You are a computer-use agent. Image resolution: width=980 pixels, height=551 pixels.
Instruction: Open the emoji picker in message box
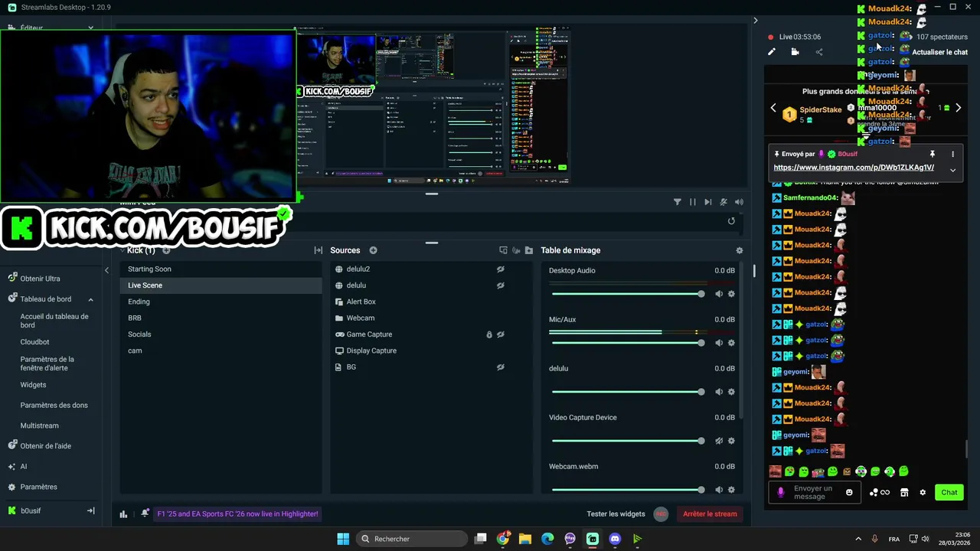pyautogui.click(x=849, y=492)
